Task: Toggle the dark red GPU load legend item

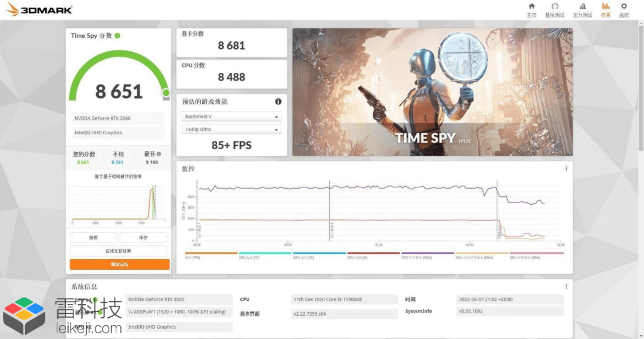Action: [373, 255]
